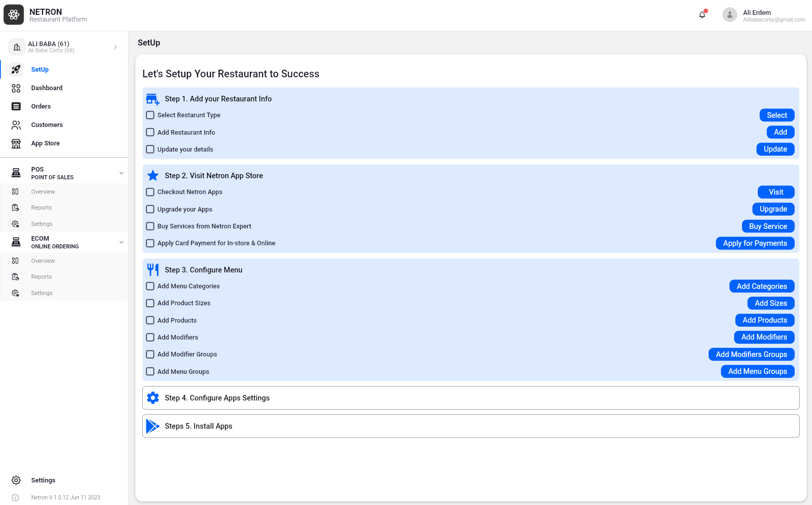The image size is (812, 505).
Task: Check Add Products checkbox
Action: click(150, 320)
